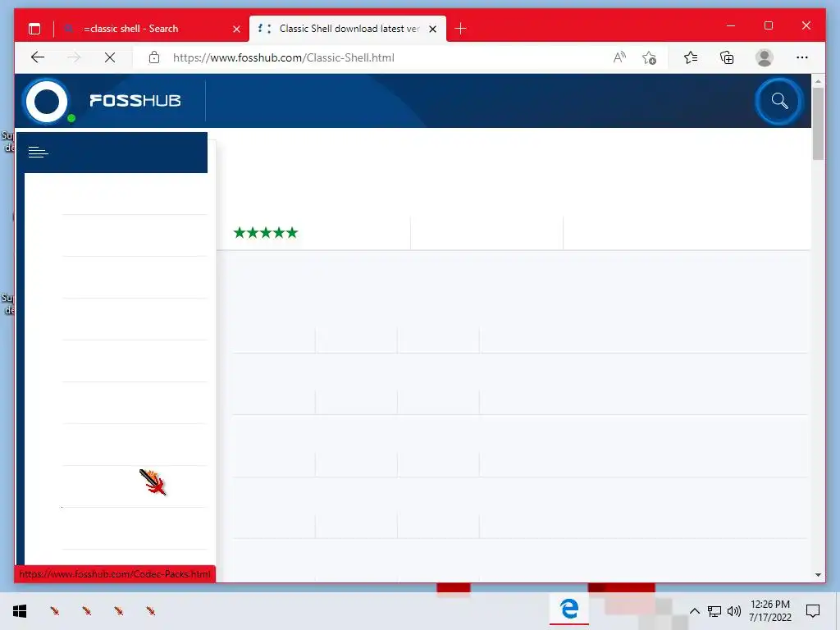Open the clock showing 12:26 PM
The height and width of the screenshot is (630, 840).
click(769, 610)
